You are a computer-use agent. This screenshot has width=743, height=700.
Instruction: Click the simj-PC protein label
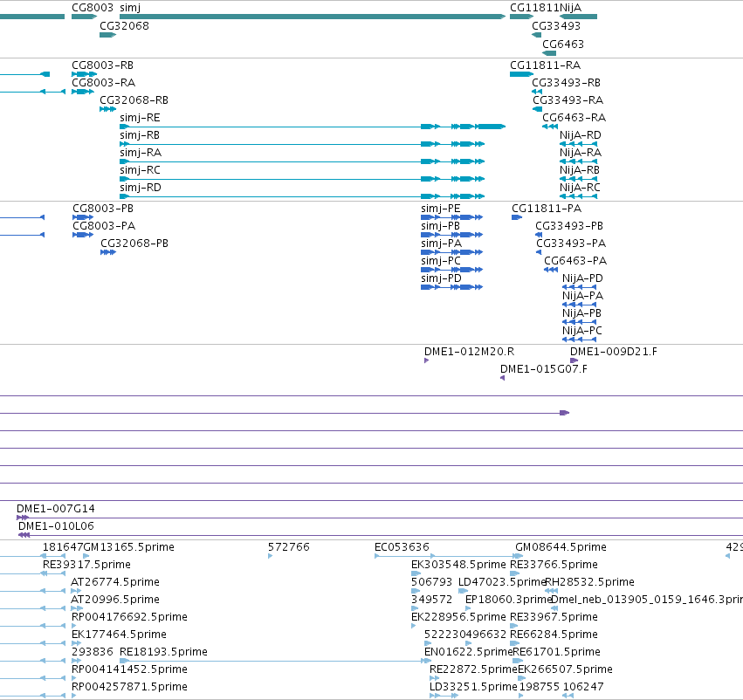coord(441,261)
